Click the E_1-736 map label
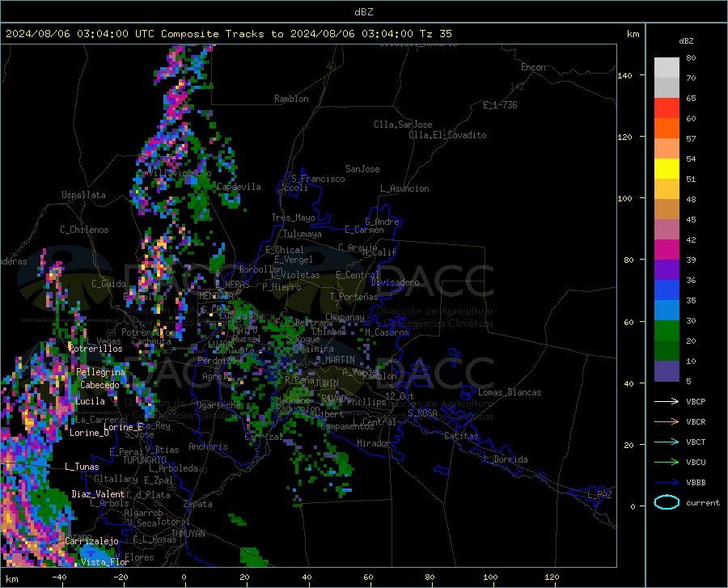The height and width of the screenshot is (588, 728). pyautogui.click(x=500, y=105)
